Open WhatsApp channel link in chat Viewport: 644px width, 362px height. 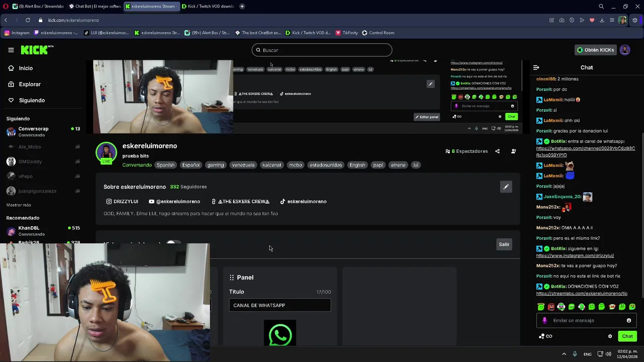click(586, 152)
